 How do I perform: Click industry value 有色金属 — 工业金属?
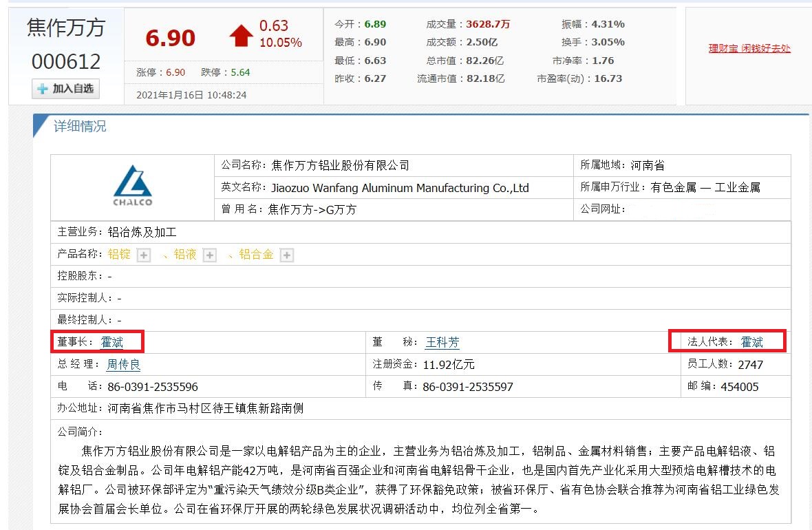coord(705,187)
